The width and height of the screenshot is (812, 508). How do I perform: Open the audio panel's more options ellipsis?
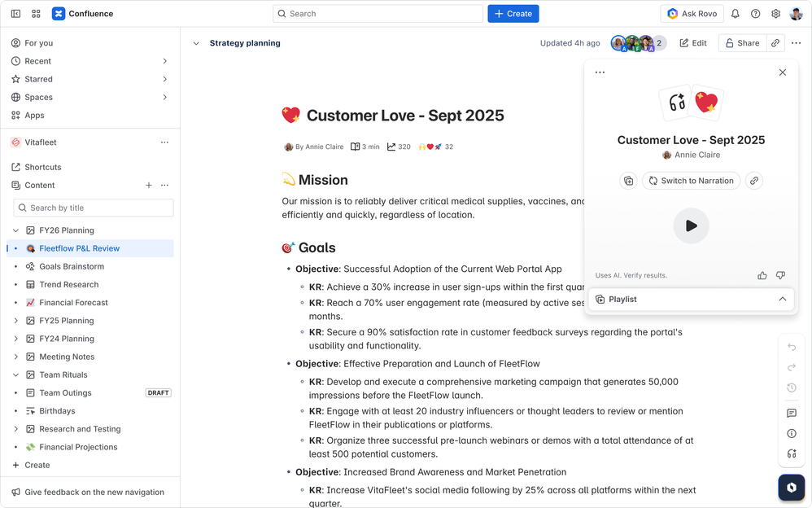click(600, 72)
